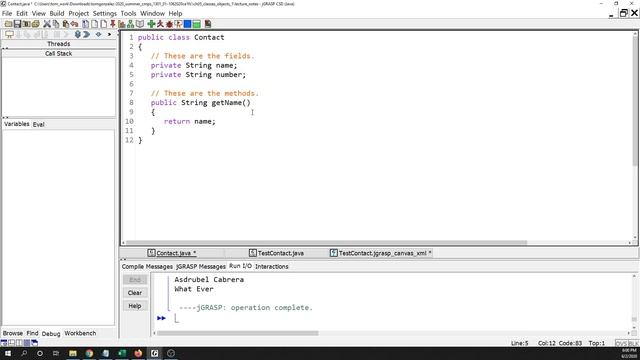Switch to the Eval tab
Image resolution: width=640 pixels, height=360 pixels.
click(x=38, y=124)
